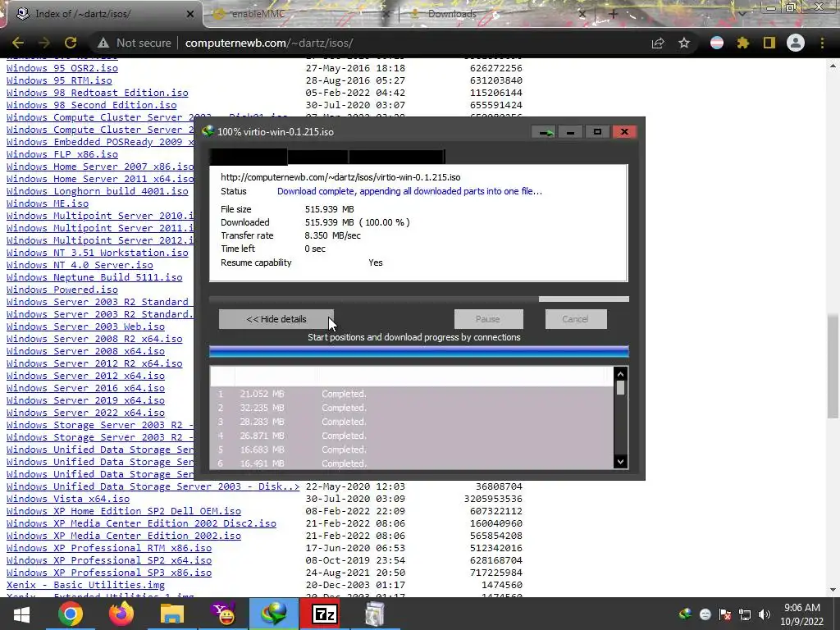Bookmark this page with the star icon
The width and height of the screenshot is (840, 630).
pyautogui.click(x=684, y=43)
